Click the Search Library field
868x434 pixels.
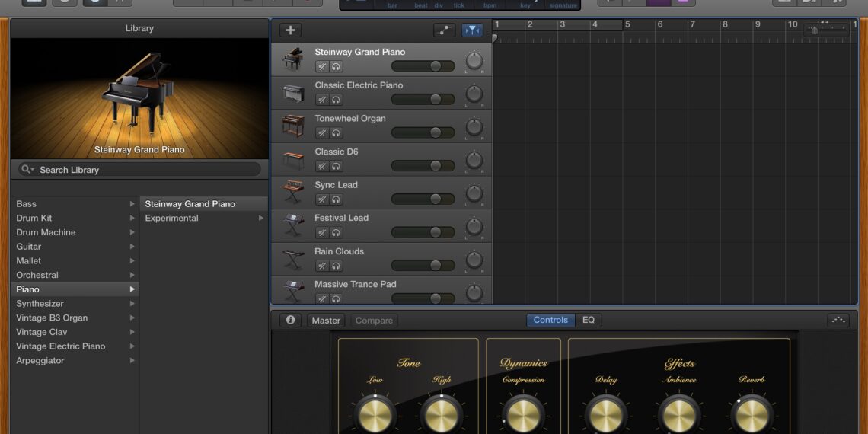tap(139, 170)
